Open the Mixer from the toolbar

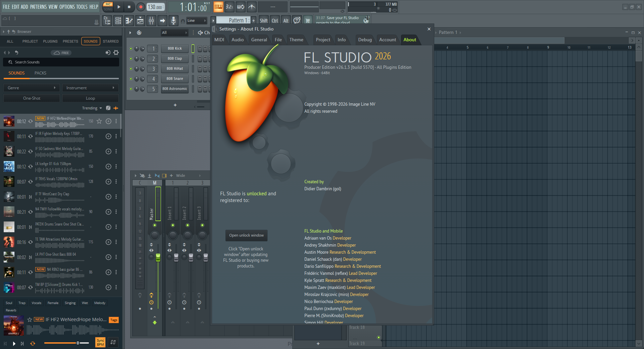[x=151, y=21]
